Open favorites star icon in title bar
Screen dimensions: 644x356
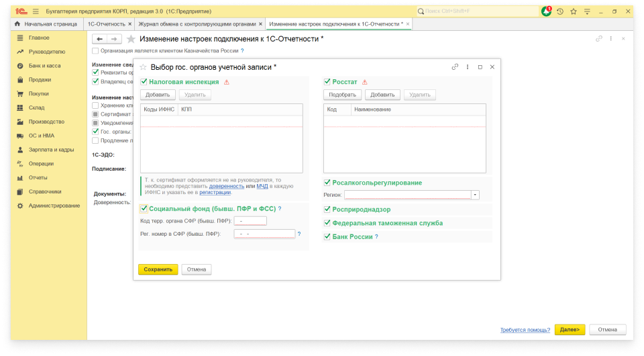(574, 11)
